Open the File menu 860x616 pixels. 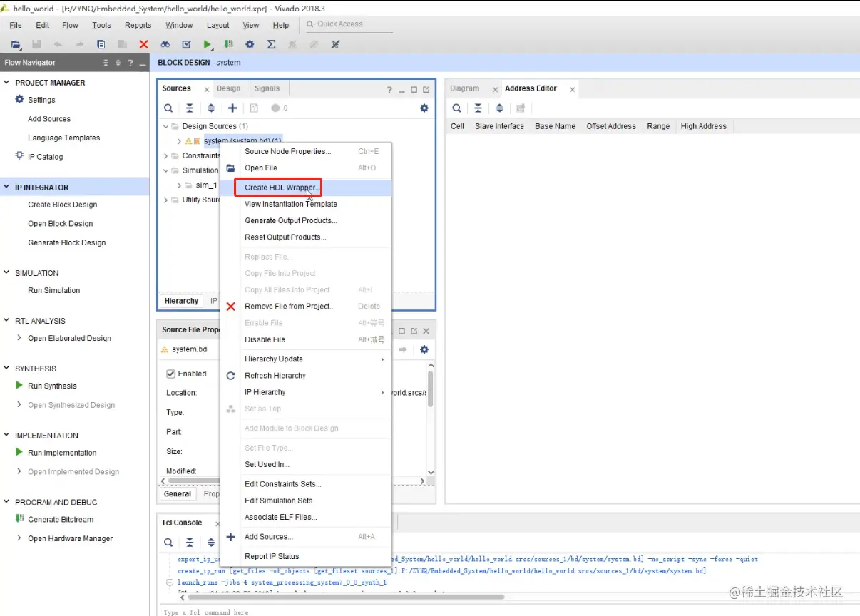[x=16, y=25]
